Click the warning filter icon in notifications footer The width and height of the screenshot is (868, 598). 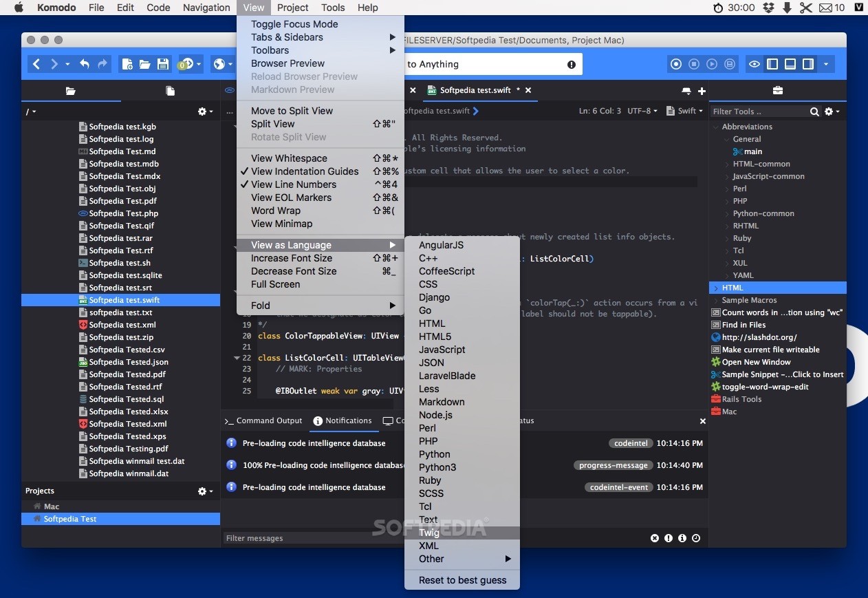(669, 538)
